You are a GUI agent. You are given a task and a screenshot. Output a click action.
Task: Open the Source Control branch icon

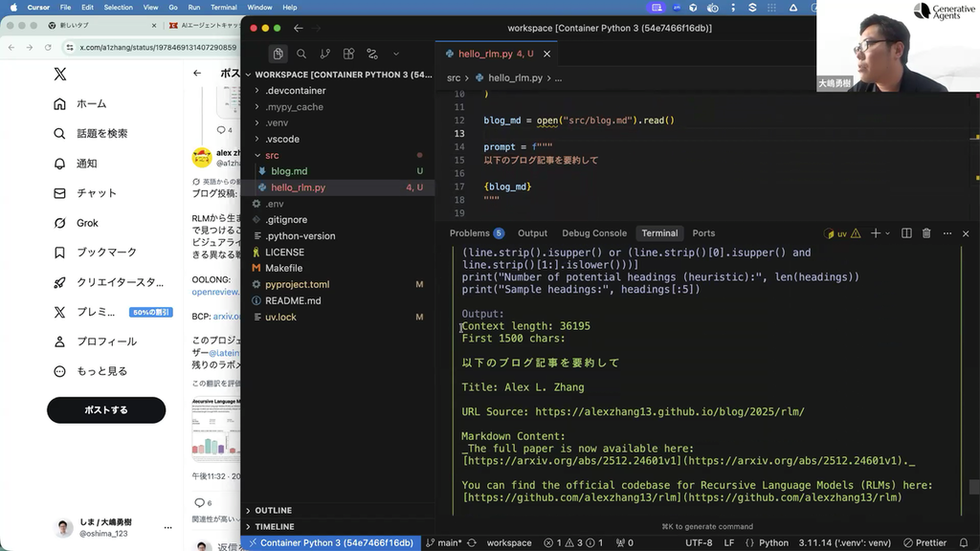pos(325,54)
